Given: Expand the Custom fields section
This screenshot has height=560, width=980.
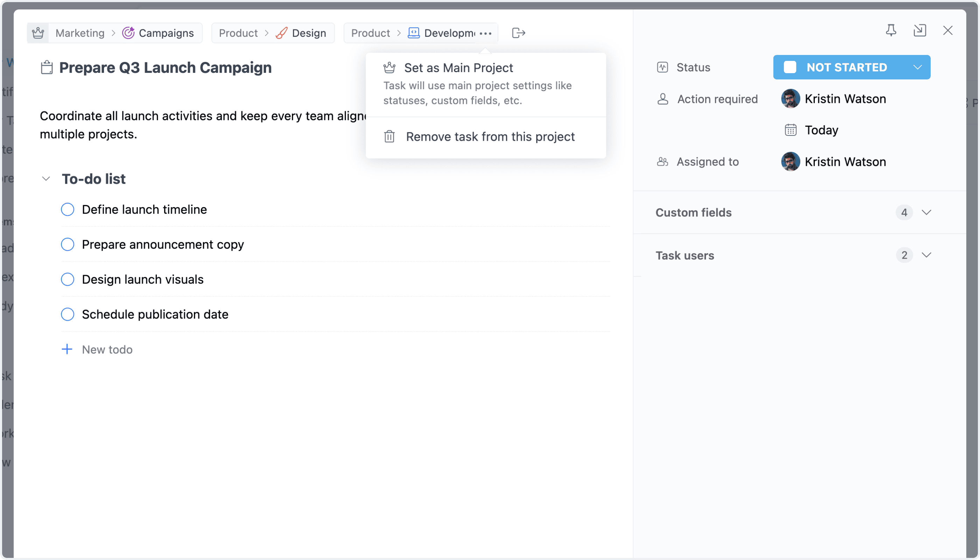Looking at the screenshot, I should pos(926,212).
